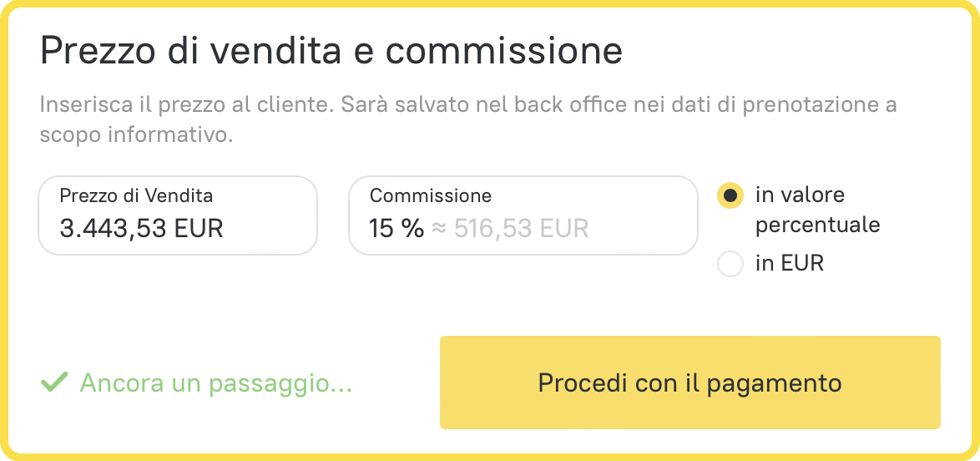The width and height of the screenshot is (980, 461).
Task: Focus the Commissione input field
Action: (522, 215)
